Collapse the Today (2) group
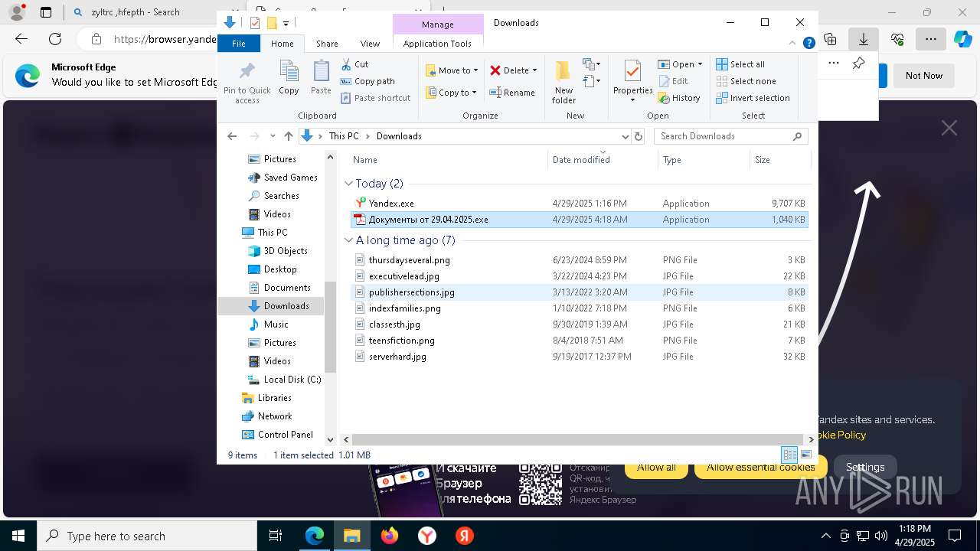 pyautogui.click(x=348, y=184)
